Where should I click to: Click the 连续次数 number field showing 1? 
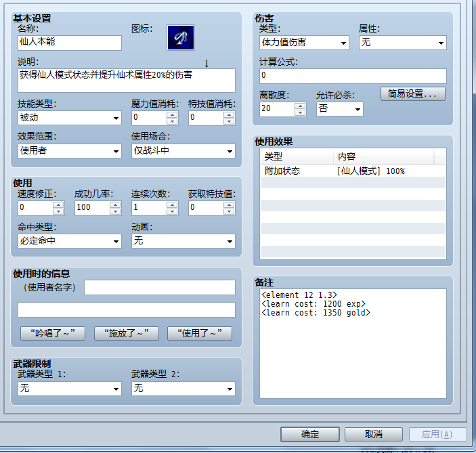click(x=150, y=208)
